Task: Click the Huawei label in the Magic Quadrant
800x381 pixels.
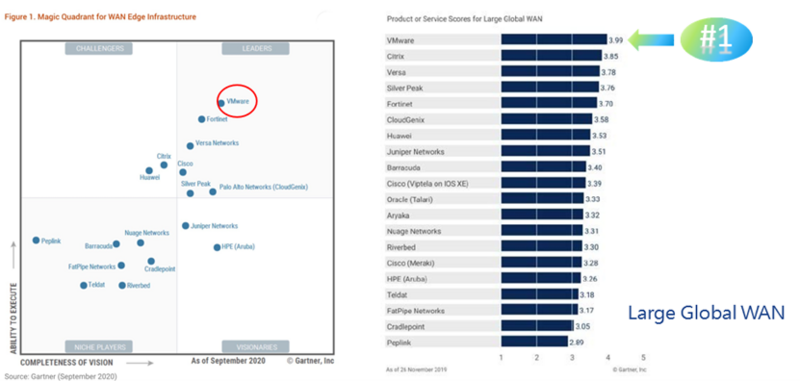Action: pyautogui.click(x=150, y=178)
